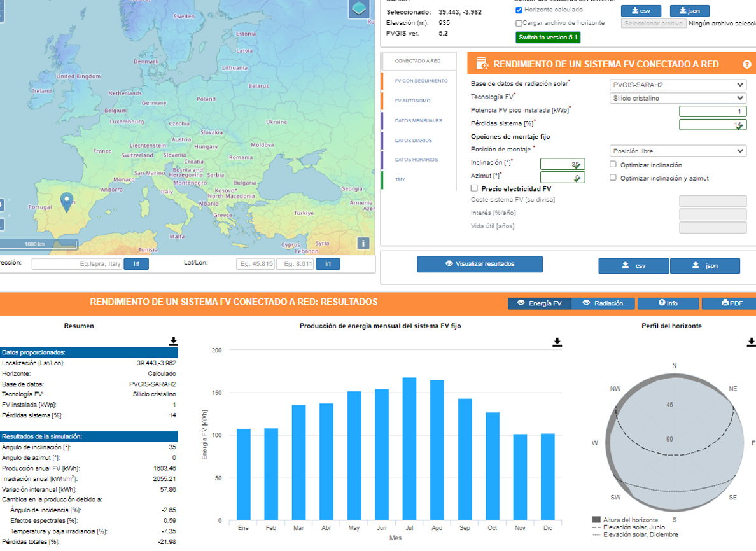Viewport: 756px width, 551px height.
Task: Open the solar radiation database dropdown
Action: (678, 85)
